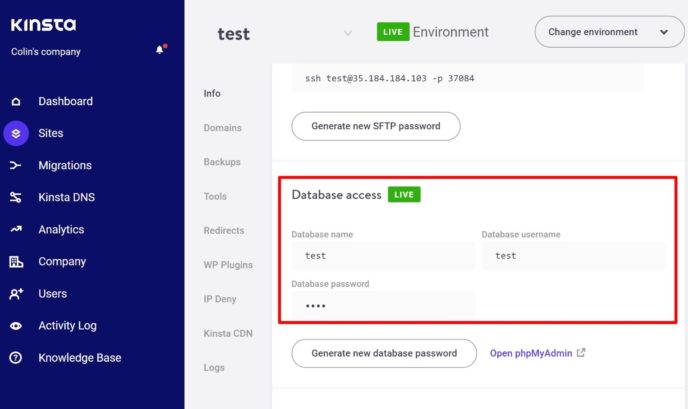Screen dimensions: 688x409
Task: Click the Kinsta logo
Action: [x=43, y=25]
